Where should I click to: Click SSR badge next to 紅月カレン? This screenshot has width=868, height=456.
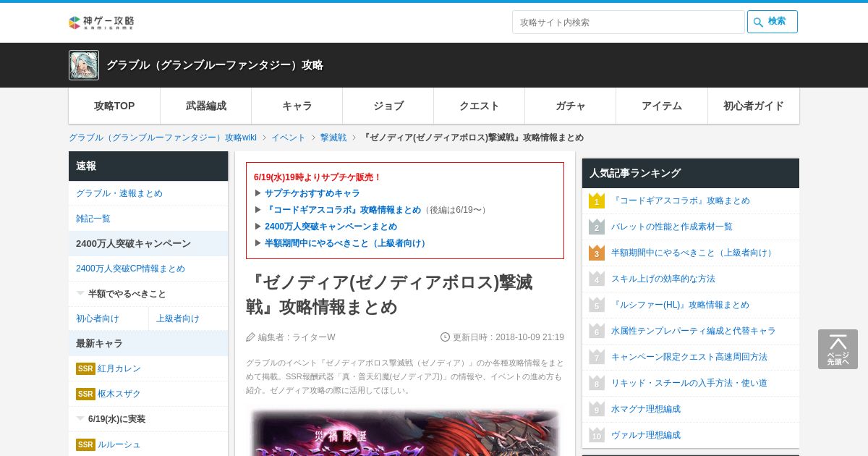tap(85, 368)
